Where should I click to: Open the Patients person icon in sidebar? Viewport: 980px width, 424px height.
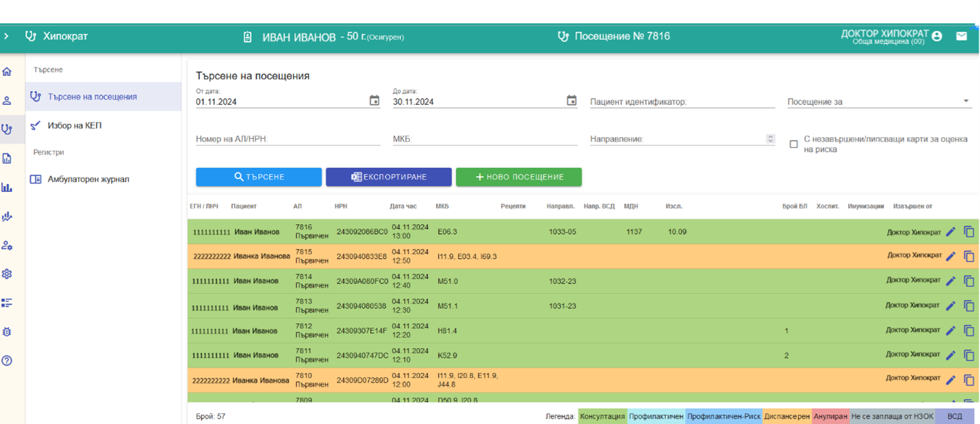pos(7,100)
